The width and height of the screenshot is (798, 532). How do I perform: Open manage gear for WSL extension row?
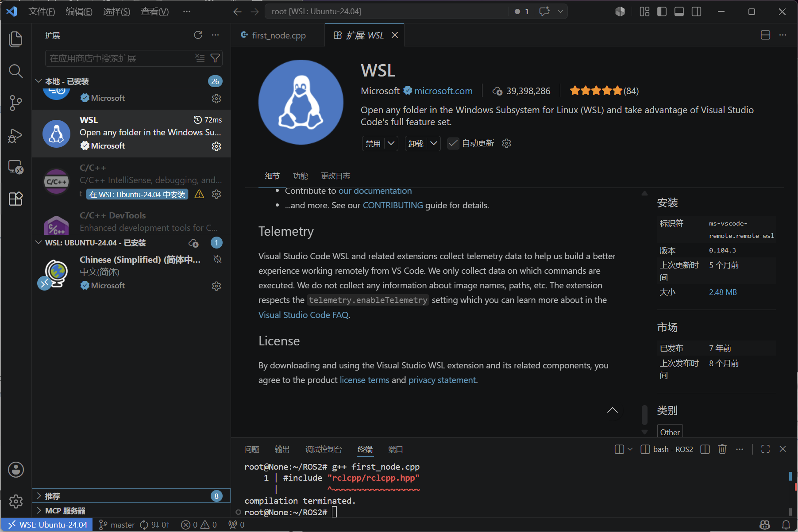216,146
